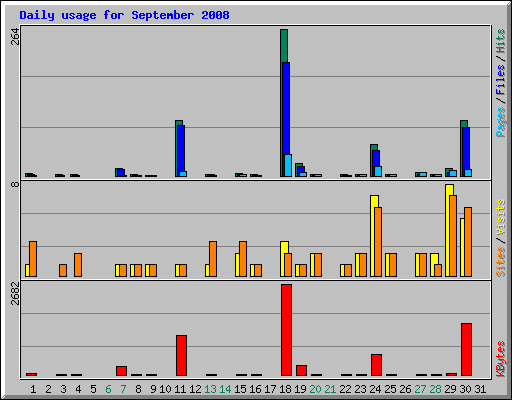Click the red KBytes bar for day 24
Screen dimensions: 512x400
(376, 365)
